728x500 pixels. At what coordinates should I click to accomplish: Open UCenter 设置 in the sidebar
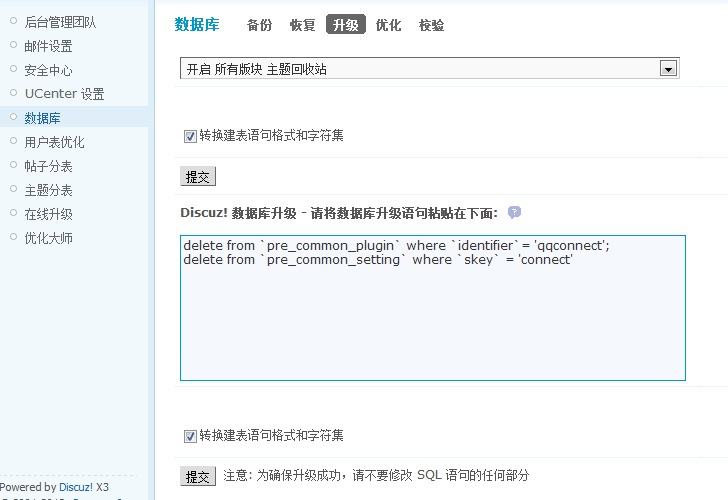point(65,94)
